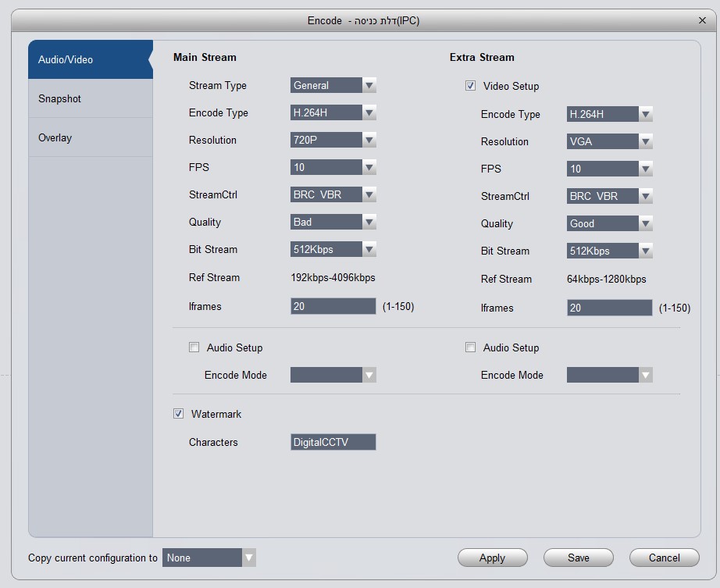This screenshot has height=588, width=720.
Task: Open Main Stream Quality dropdown showing Bad
Action: pyautogui.click(x=333, y=223)
